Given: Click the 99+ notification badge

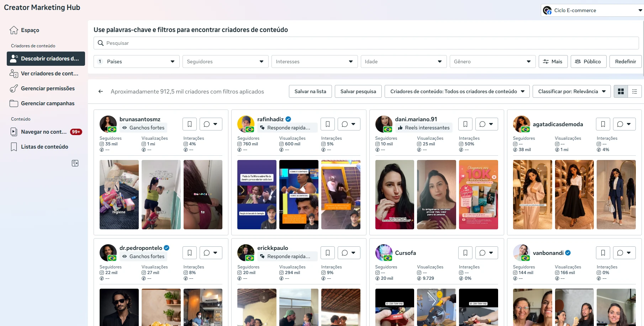Looking at the screenshot, I should coord(76,132).
